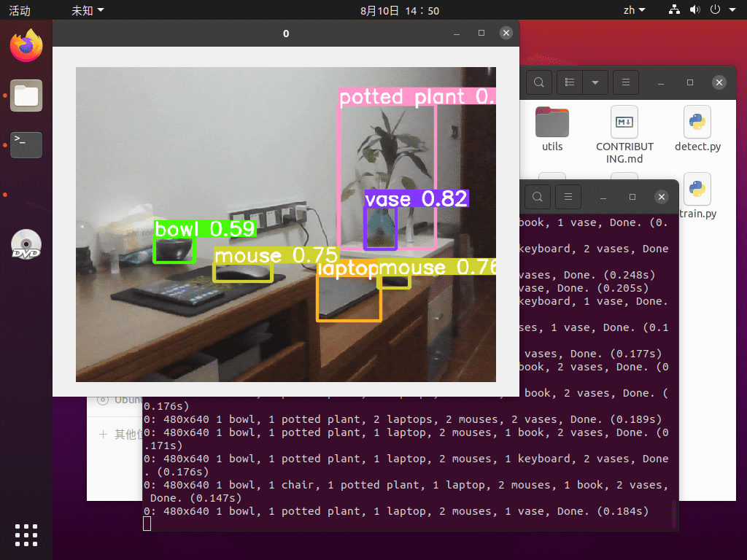
Task: Toggle list view in file manager
Action: click(571, 82)
